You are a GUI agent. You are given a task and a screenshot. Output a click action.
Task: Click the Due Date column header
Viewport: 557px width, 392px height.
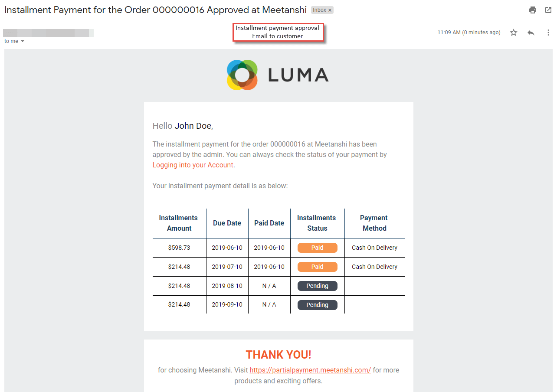227,223
